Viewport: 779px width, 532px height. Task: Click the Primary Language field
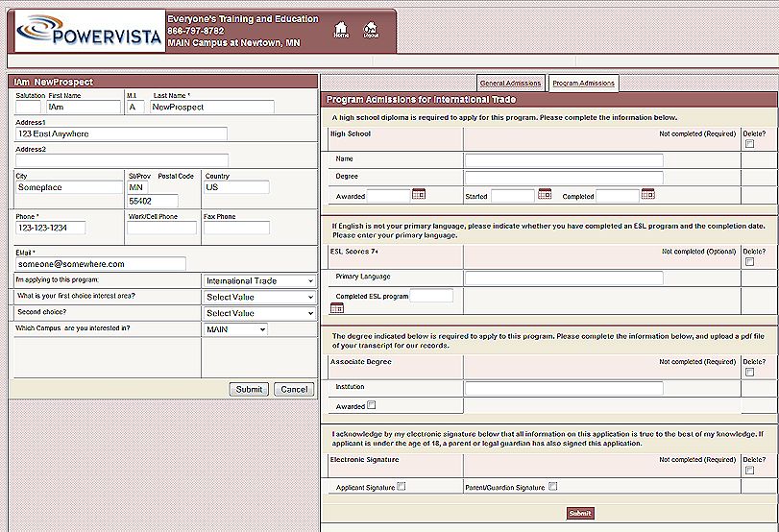coord(564,278)
